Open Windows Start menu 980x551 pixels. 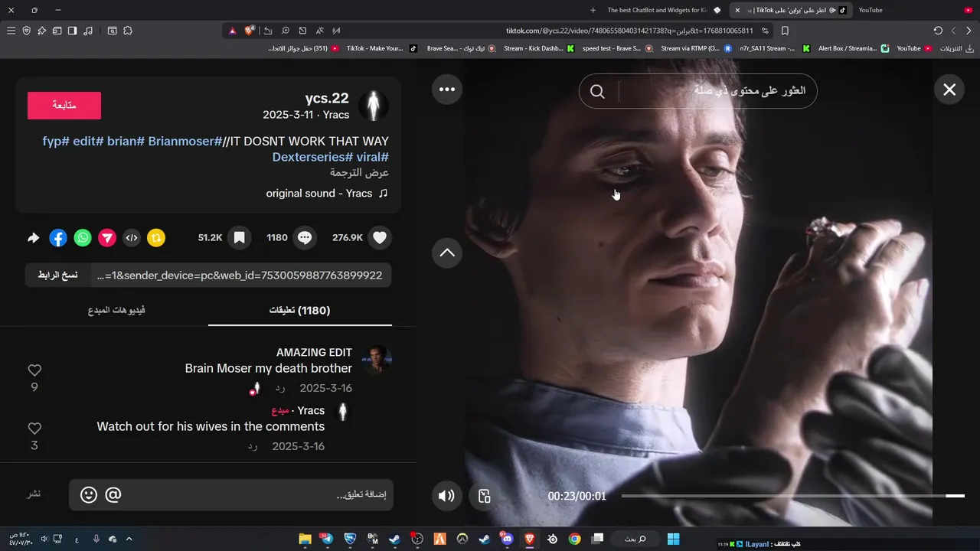tap(673, 539)
